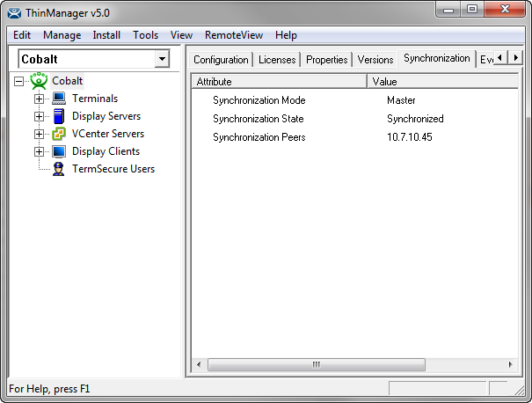Image resolution: width=532 pixels, height=403 pixels.
Task: Maximize the ThinManager window
Action: pyautogui.click(x=472, y=9)
